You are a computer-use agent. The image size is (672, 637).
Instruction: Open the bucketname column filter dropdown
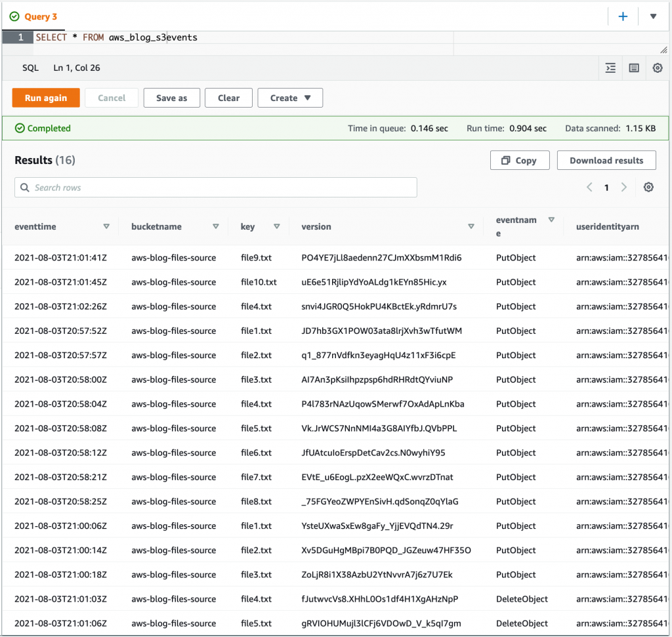point(216,226)
